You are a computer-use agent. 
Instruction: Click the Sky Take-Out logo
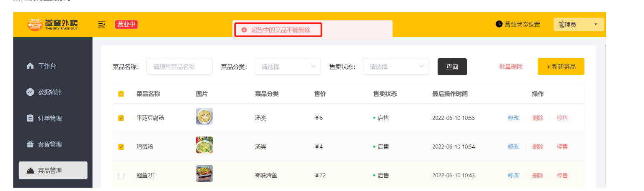(53, 25)
